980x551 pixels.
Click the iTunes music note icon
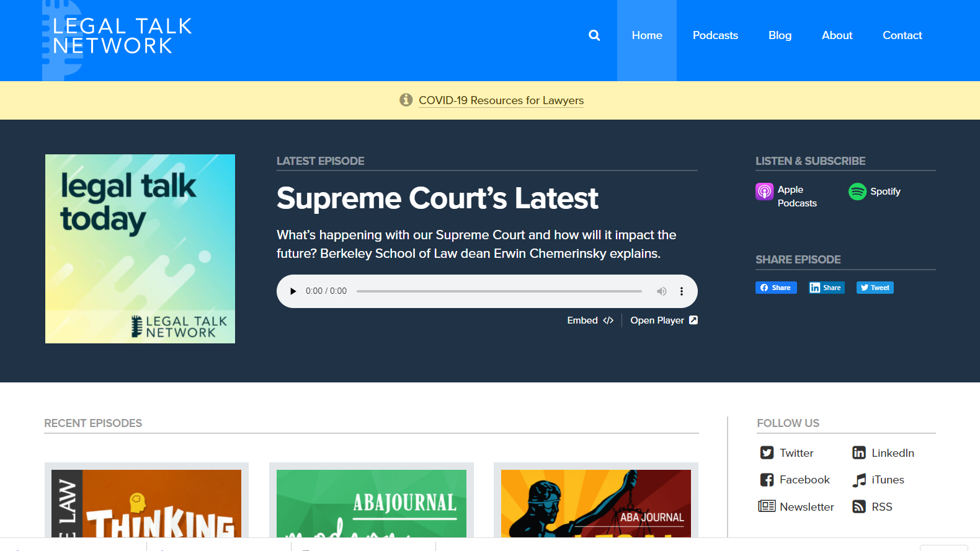pyautogui.click(x=859, y=480)
